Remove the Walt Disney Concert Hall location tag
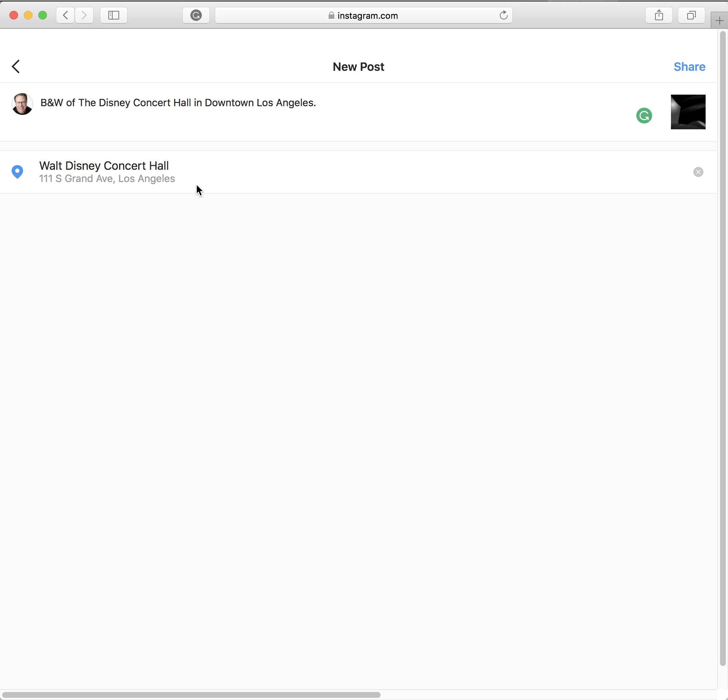This screenshot has width=728, height=700. [x=698, y=172]
